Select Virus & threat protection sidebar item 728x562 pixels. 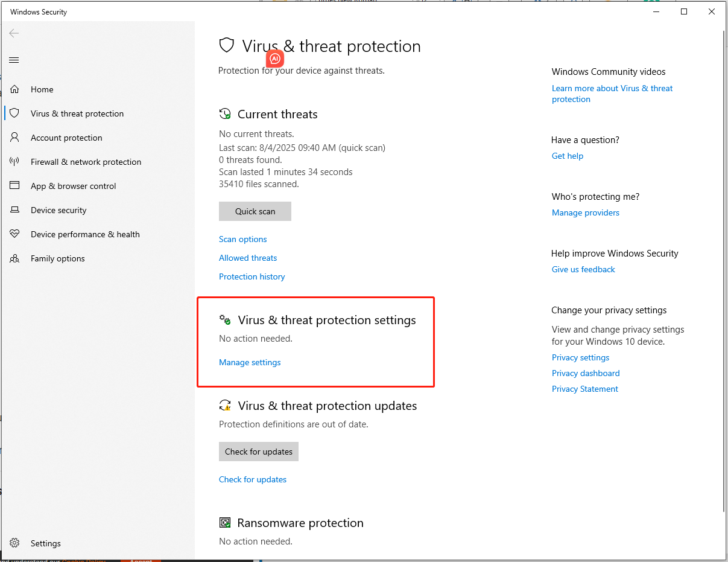[77, 113]
